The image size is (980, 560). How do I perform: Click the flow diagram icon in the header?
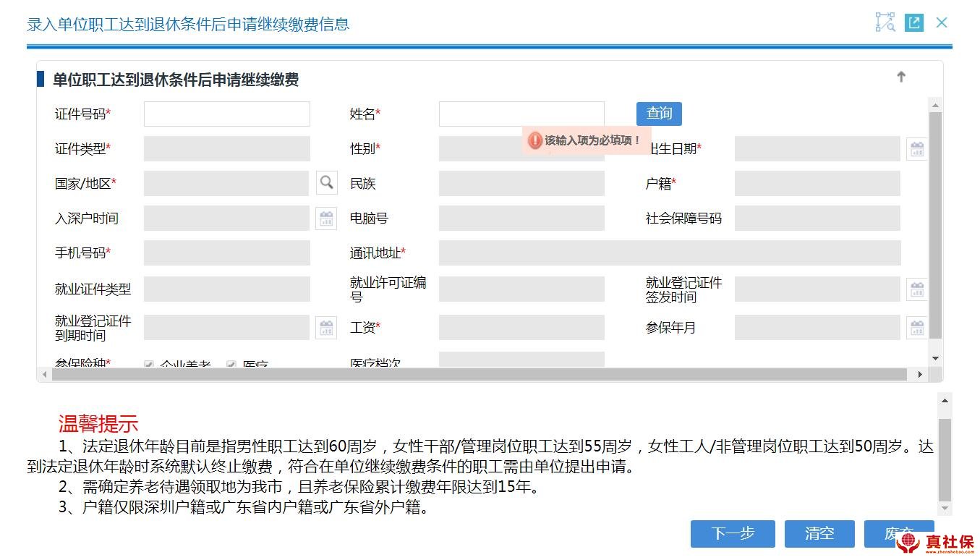[x=885, y=22]
